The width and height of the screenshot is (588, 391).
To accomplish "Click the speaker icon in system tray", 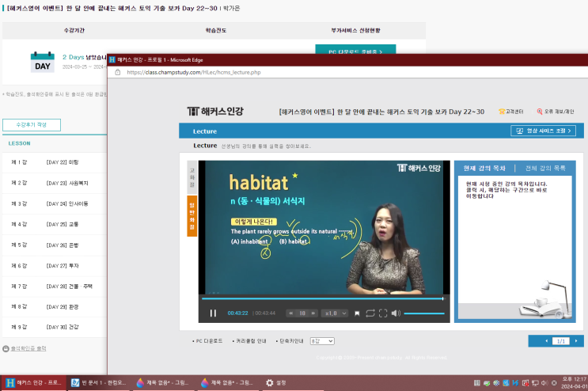I will (544, 383).
